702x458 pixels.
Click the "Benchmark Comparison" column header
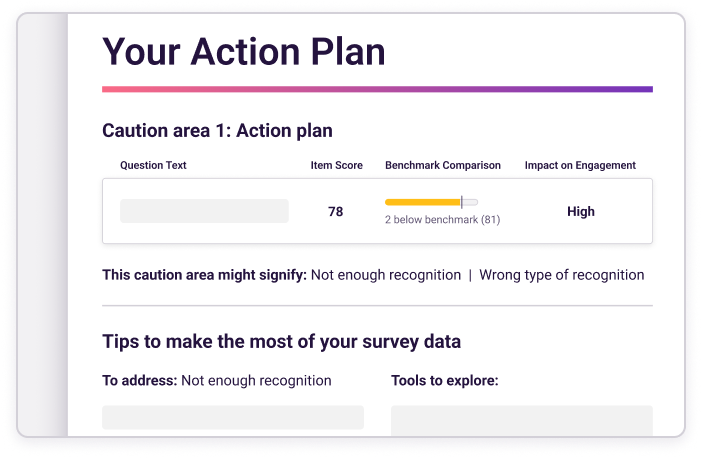tap(443, 166)
